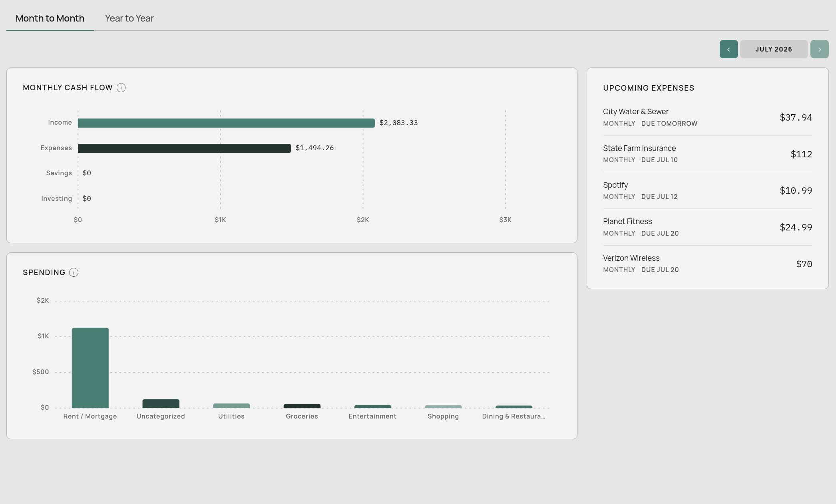The width and height of the screenshot is (836, 504).
Task: Click the Shopping spending bar
Action: tap(443, 406)
